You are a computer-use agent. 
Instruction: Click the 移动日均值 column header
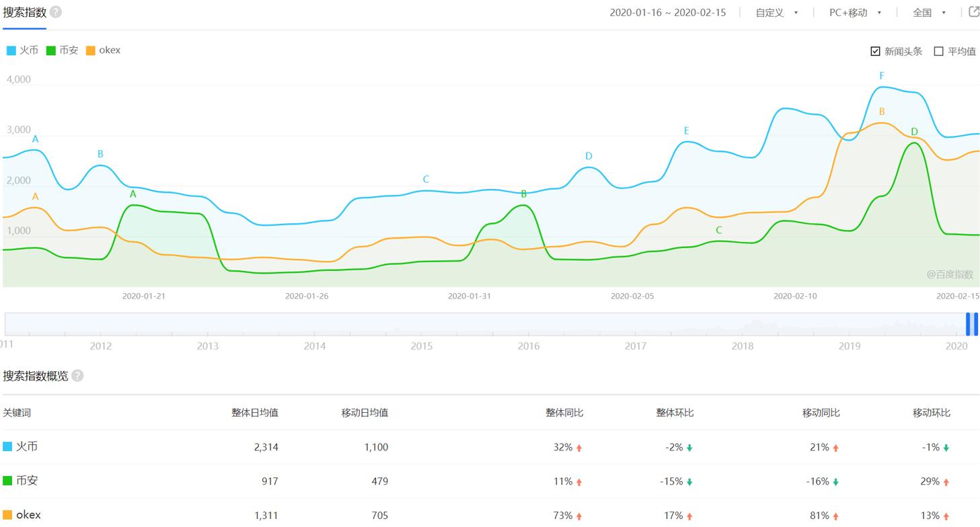[x=365, y=413]
